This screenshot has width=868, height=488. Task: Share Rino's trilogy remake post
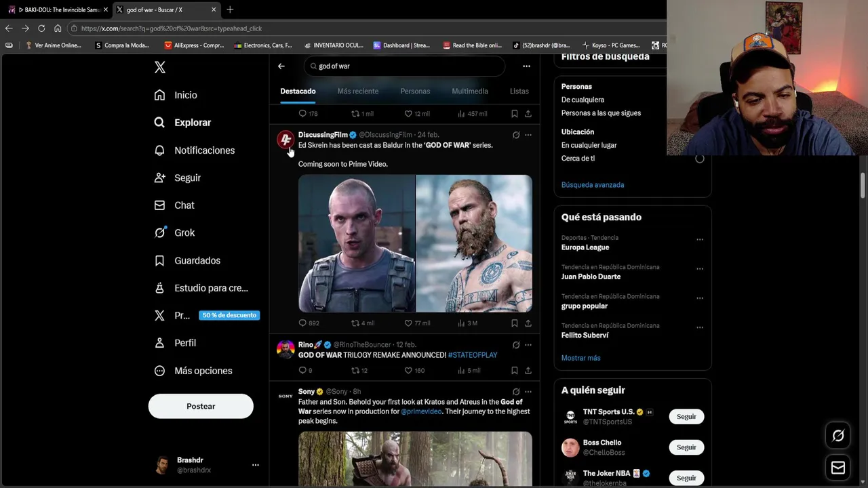[528, 371]
